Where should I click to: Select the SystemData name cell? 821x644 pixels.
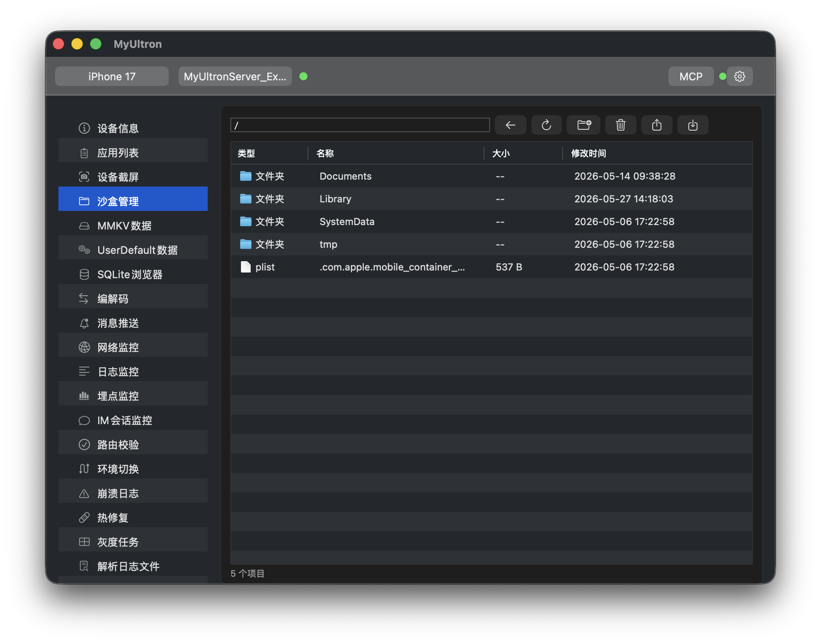click(x=347, y=221)
